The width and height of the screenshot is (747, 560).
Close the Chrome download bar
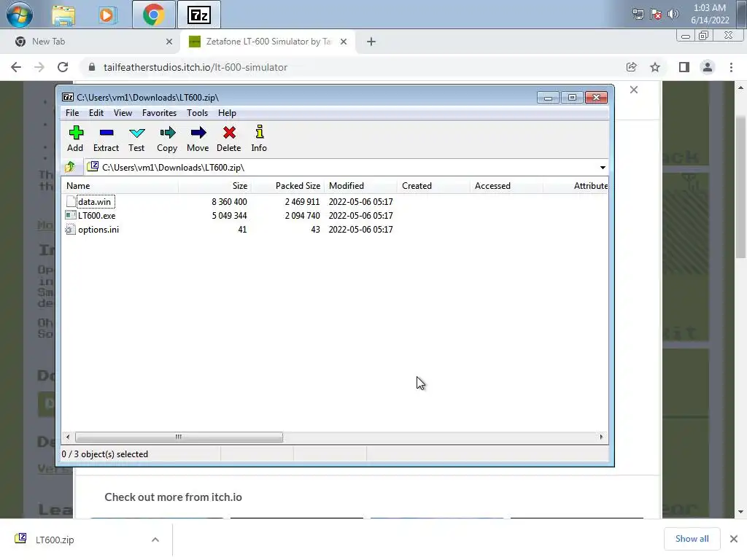click(734, 539)
